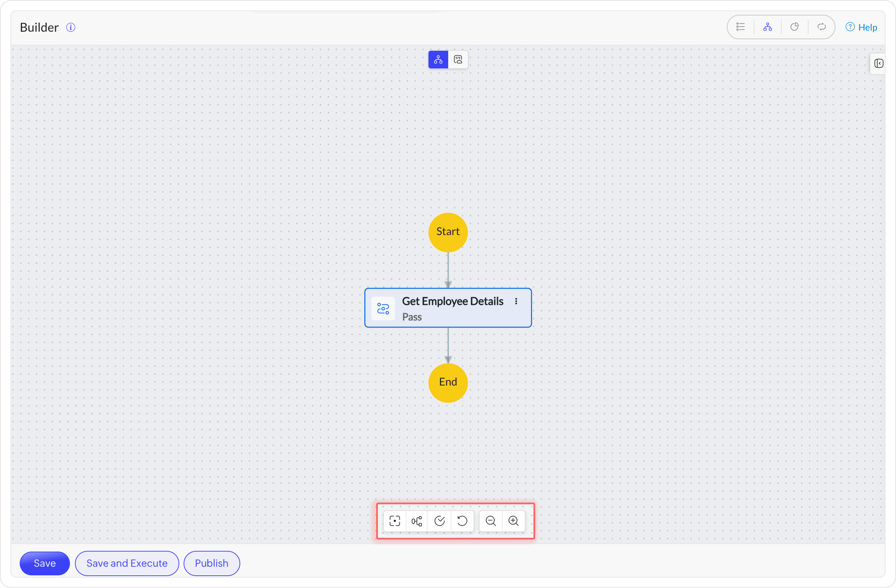
Task: Click the auto-arrange flow layout icon
Action: [x=417, y=521]
